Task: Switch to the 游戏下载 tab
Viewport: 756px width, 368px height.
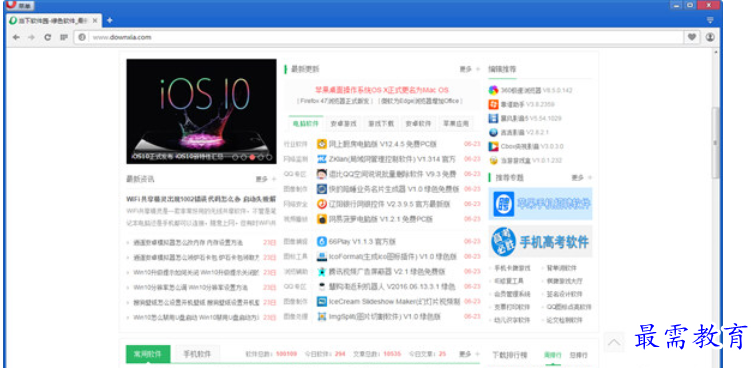Action: [381, 123]
